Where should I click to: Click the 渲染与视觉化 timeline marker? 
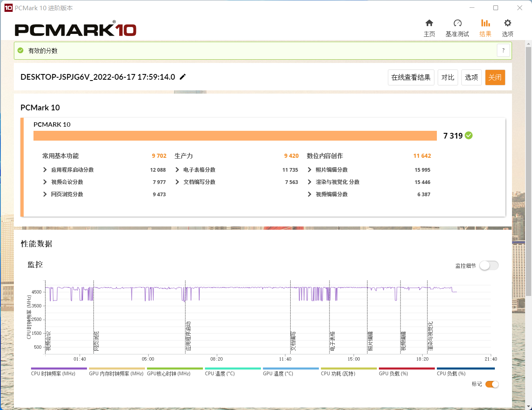click(431, 336)
